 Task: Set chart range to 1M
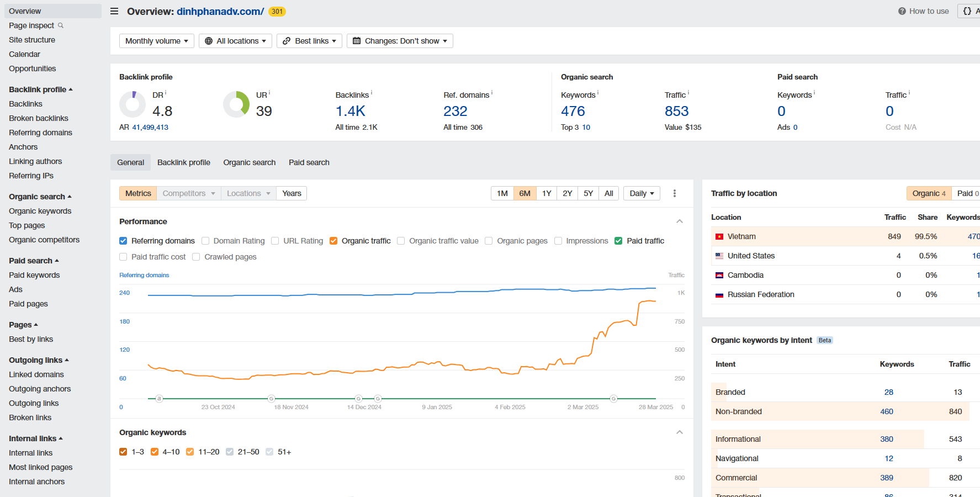502,193
